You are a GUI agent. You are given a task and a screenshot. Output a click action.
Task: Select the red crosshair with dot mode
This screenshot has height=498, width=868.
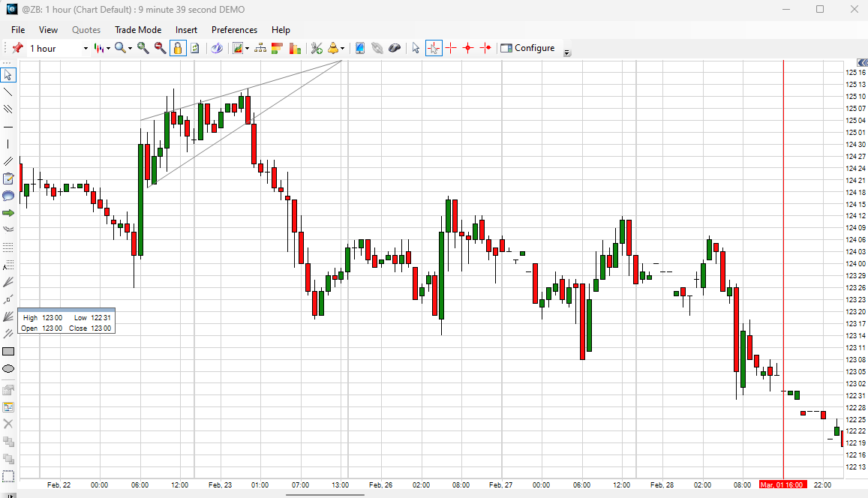tap(468, 48)
